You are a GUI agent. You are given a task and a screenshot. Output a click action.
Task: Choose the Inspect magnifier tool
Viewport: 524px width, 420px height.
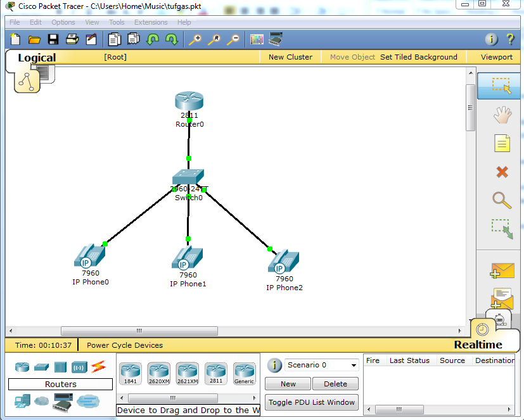502,200
